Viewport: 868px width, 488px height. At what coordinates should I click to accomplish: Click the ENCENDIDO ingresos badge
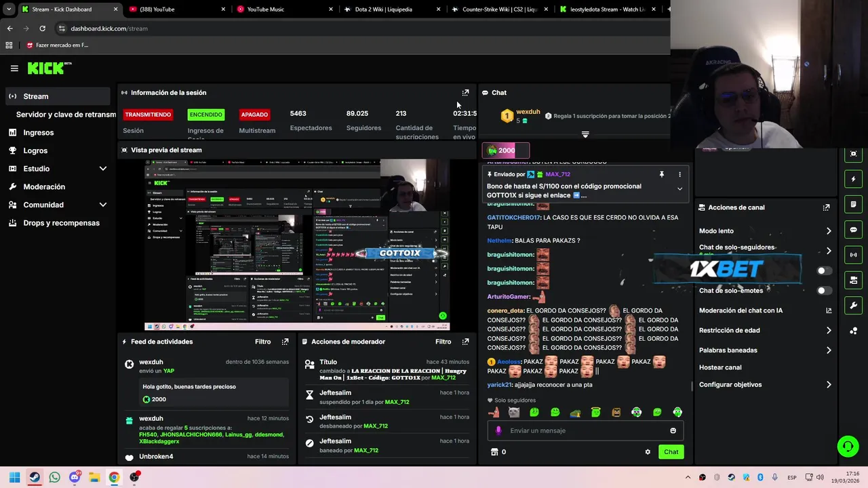205,115
